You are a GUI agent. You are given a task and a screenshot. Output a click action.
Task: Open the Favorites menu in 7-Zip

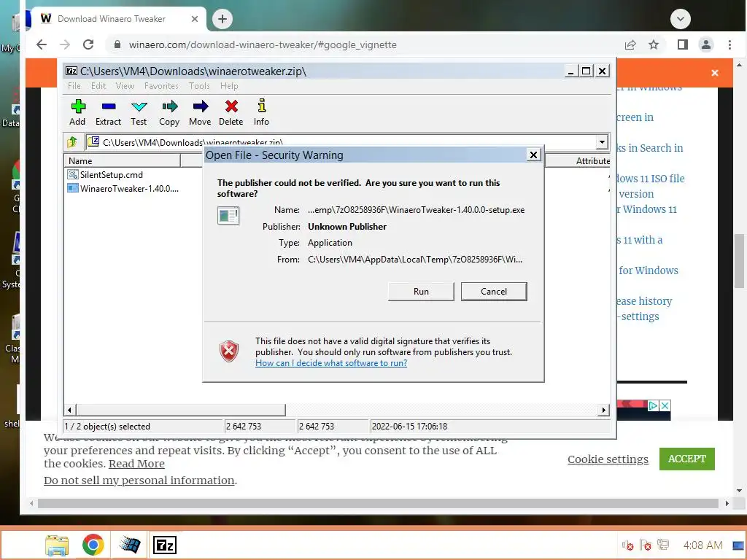tap(161, 86)
